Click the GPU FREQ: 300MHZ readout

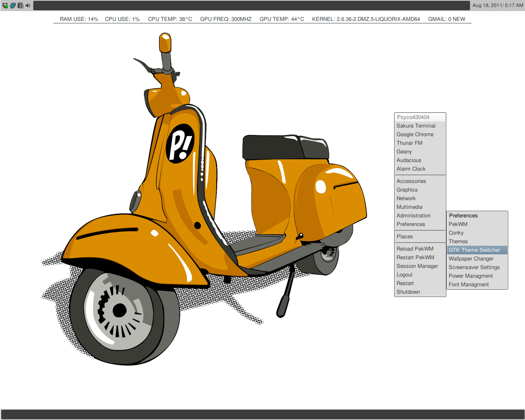point(226,19)
